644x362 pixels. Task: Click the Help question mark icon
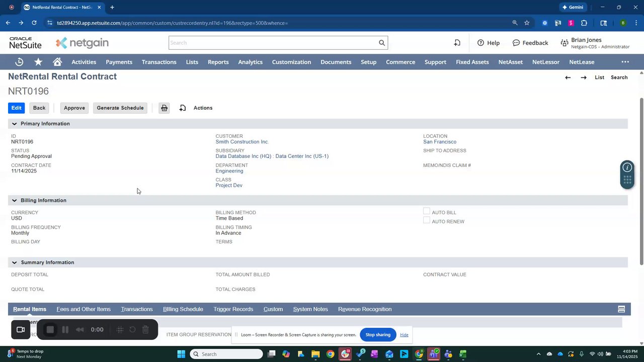(480, 43)
